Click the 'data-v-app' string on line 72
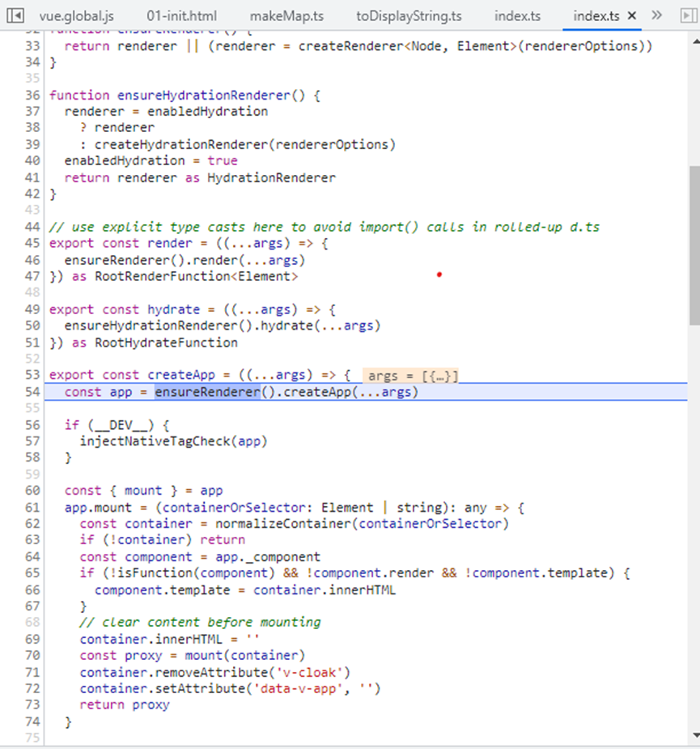 [298, 689]
